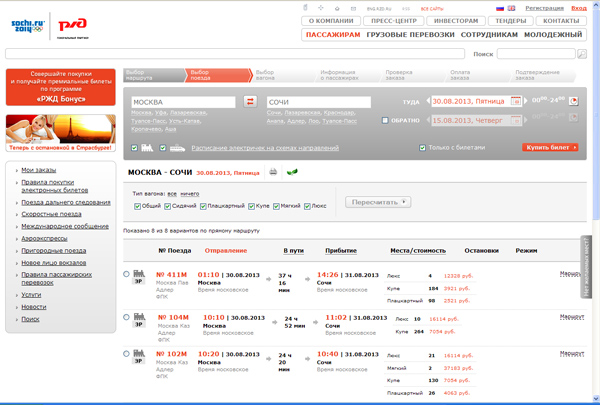Viewport: 600px width, 405px height.
Task: Toggle Только с билетами checkbox
Action: pyautogui.click(x=424, y=147)
